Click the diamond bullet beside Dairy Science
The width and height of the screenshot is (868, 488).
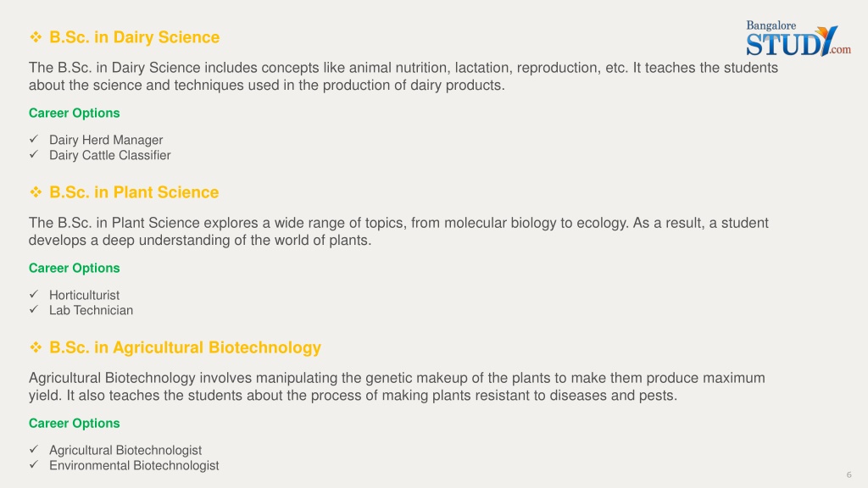point(36,37)
